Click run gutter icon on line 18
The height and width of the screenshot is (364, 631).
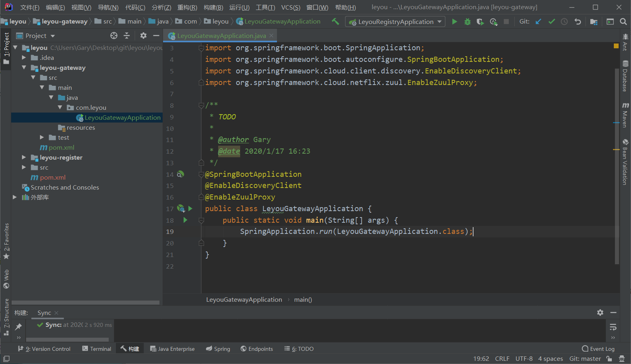(185, 220)
